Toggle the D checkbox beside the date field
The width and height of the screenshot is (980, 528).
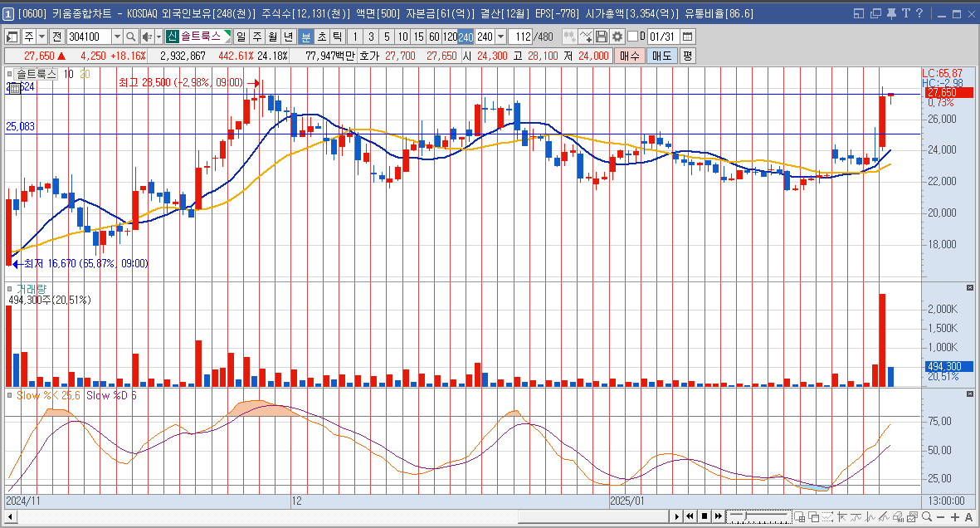[632, 37]
